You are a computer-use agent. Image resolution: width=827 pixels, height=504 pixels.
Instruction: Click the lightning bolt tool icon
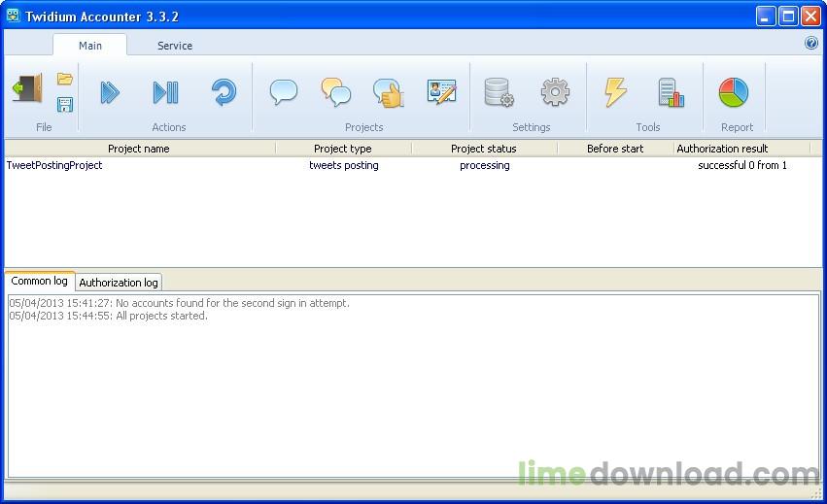pos(616,92)
